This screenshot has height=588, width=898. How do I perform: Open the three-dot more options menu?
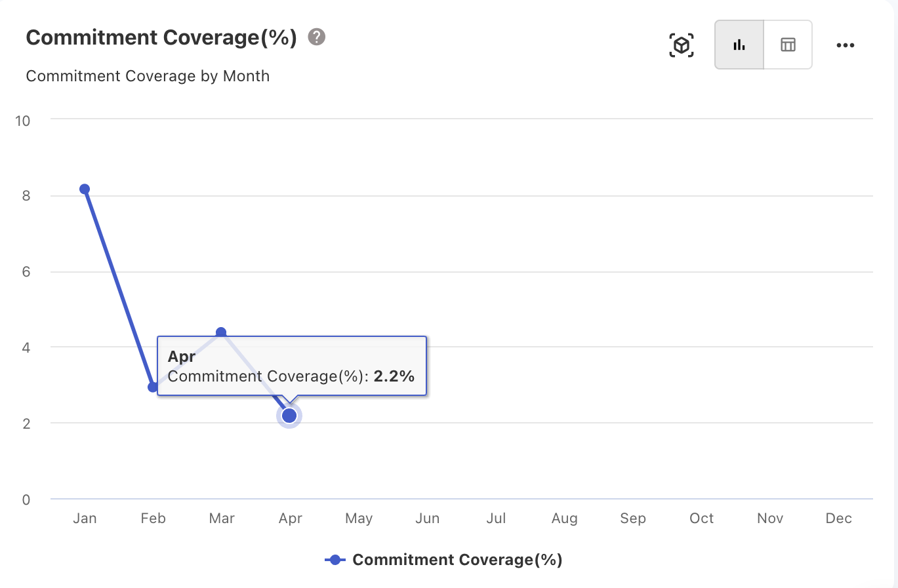point(845,45)
